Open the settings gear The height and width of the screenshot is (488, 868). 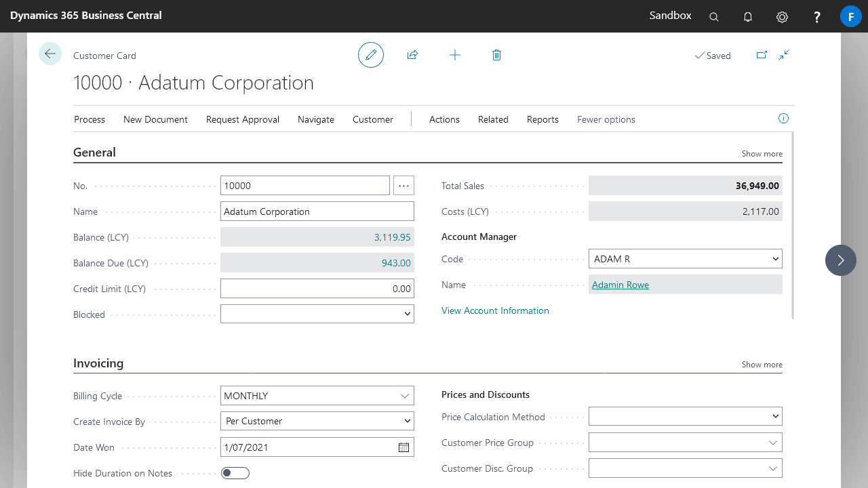tap(783, 16)
